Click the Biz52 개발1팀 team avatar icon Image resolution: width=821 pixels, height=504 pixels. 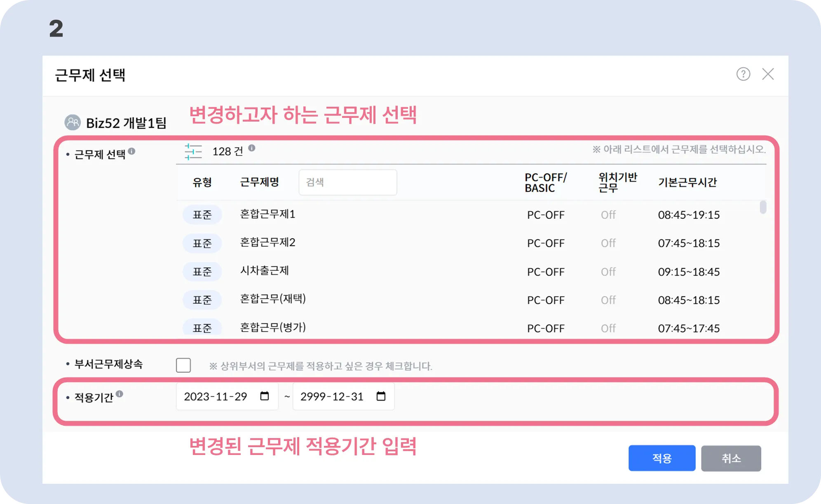pyautogui.click(x=73, y=122)
